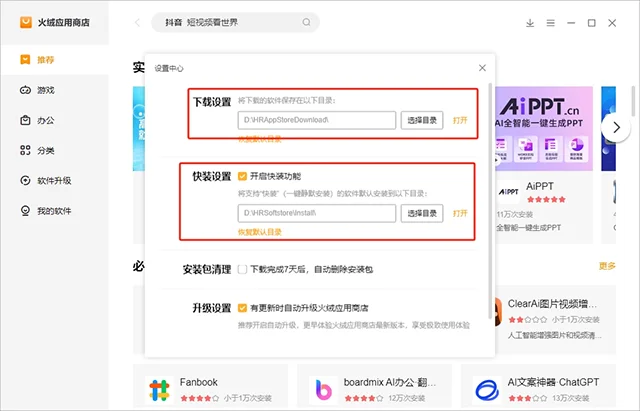
Task: Click the Fanbook app icon
Action: pyautogui.click(x=159, y=390)
